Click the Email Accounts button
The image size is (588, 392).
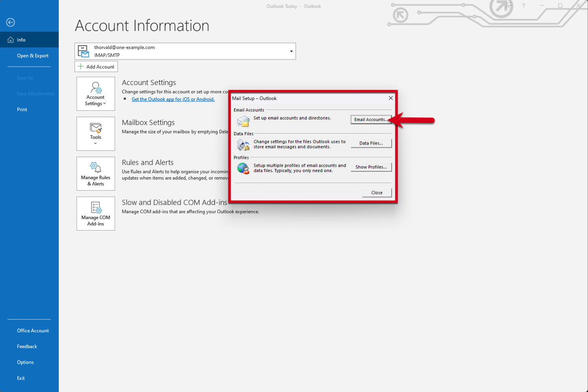click(370, 119)
